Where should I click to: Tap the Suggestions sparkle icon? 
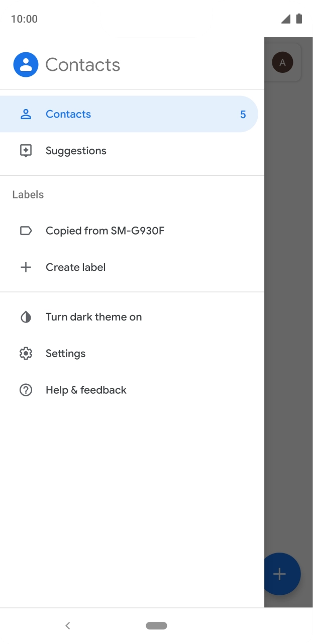click(x=26, y=151)
